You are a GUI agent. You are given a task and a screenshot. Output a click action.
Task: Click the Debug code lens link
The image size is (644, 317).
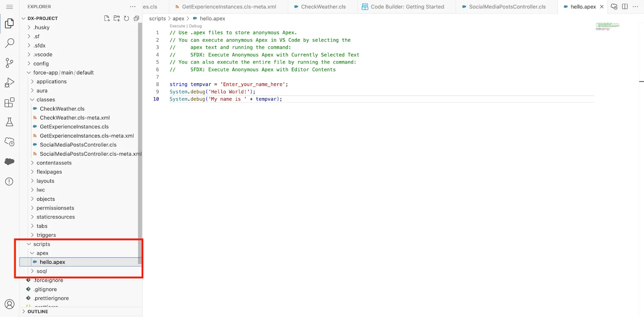[196, 26]
